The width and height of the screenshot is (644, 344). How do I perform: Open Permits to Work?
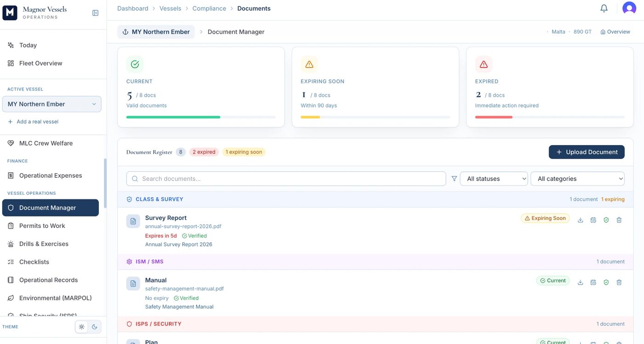click(x=51, y=226)
